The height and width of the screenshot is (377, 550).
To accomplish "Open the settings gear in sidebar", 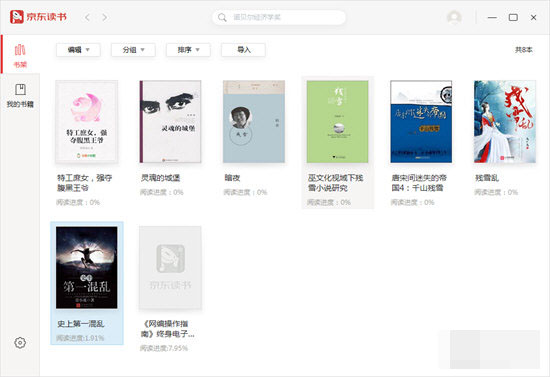I will [20, 342].
